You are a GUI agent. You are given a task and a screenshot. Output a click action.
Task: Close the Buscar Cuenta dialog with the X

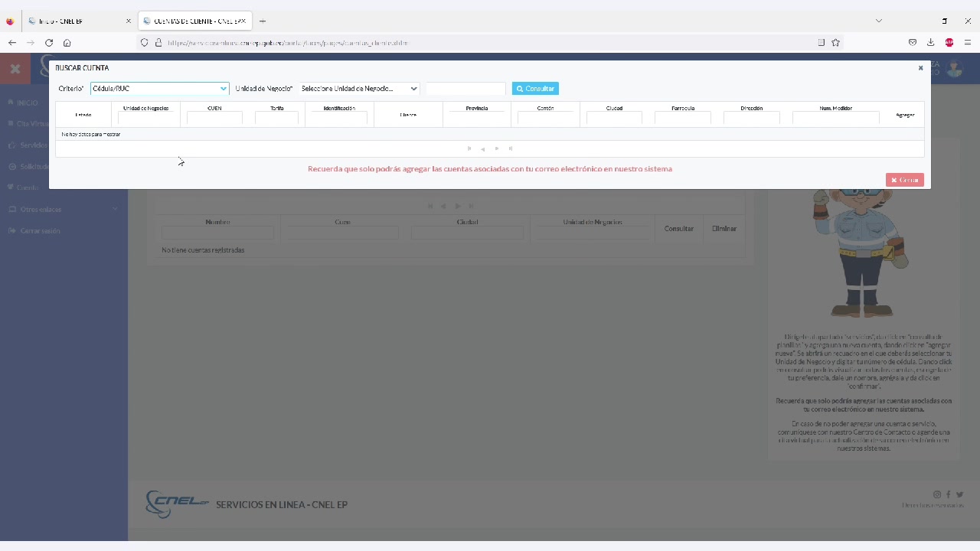tap(920, 68)
